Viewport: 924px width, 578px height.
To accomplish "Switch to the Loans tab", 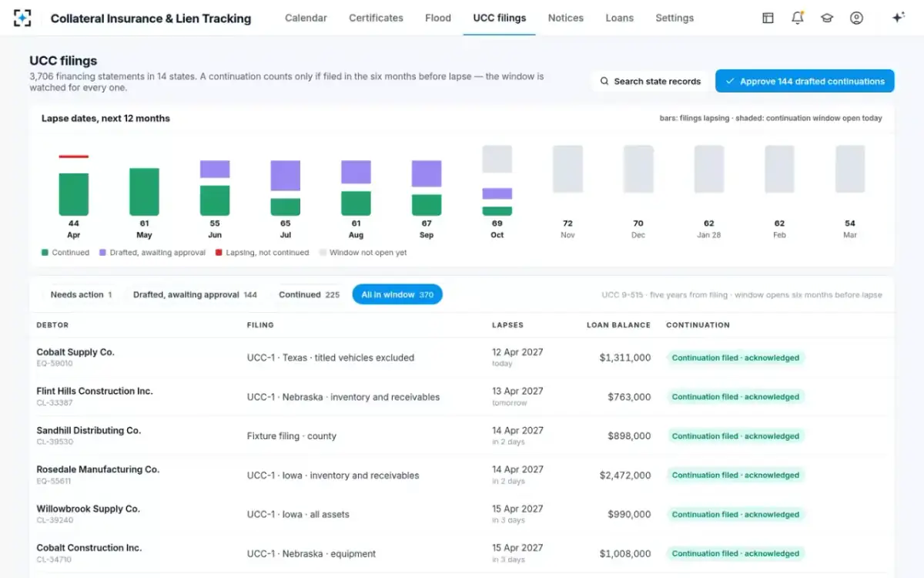I will click(620, 18).
